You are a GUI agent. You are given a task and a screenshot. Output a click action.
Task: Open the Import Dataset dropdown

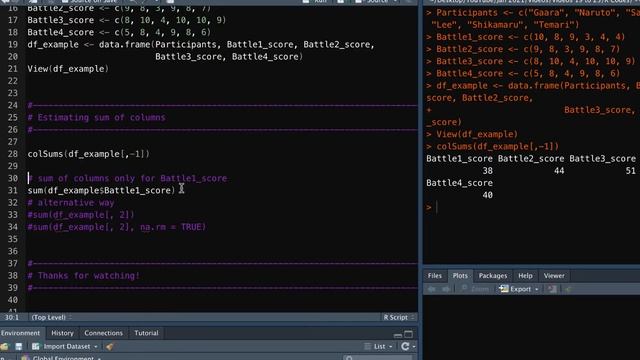pos(65,347)
